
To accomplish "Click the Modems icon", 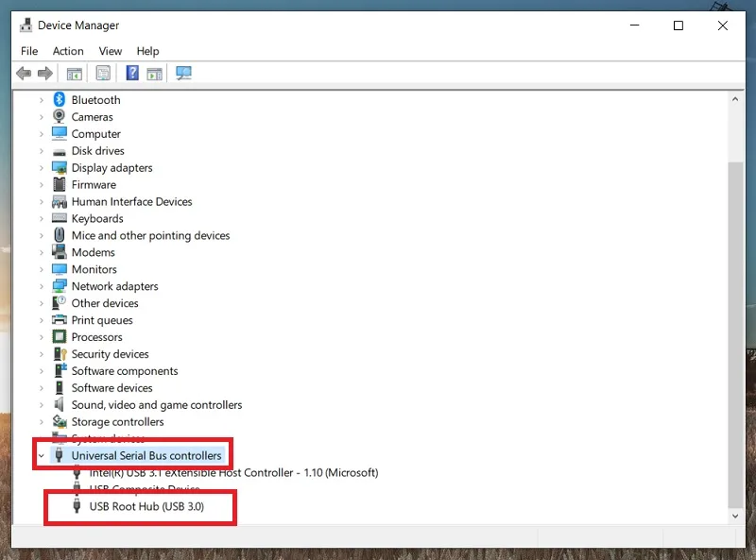I will (x=60, y=252).
